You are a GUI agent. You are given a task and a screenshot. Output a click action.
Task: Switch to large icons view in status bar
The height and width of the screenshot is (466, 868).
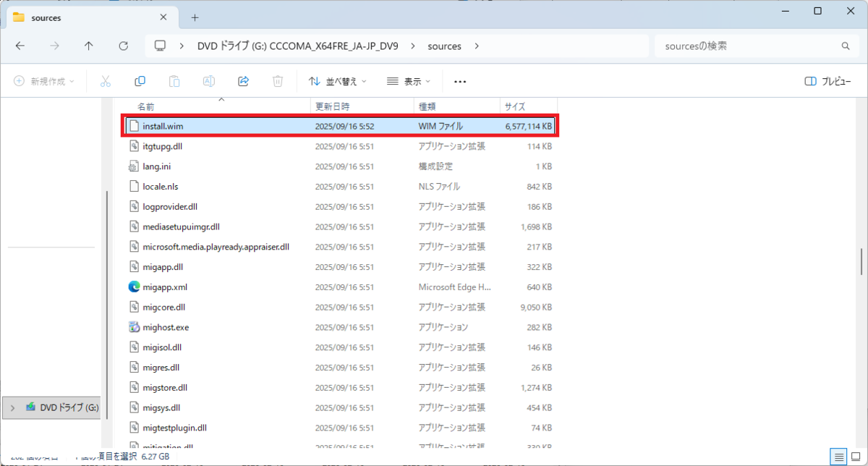coord(854,457)
